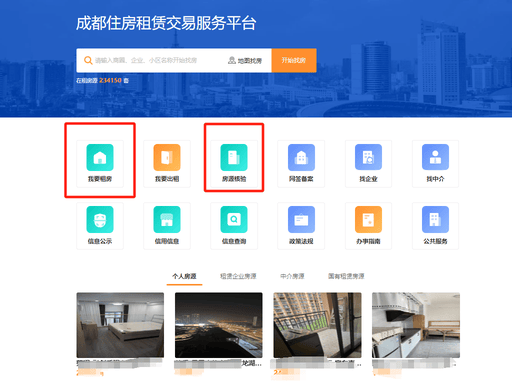Open the bedroom listing photo
This screenshot has height=384, width=512.
(120, 325)
